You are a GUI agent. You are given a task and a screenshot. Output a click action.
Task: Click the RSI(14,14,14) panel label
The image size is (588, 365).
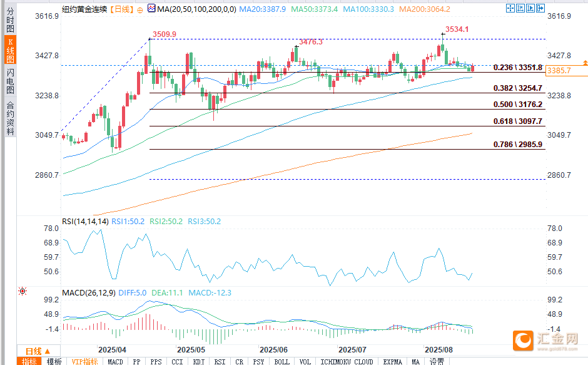coord(85,222)
